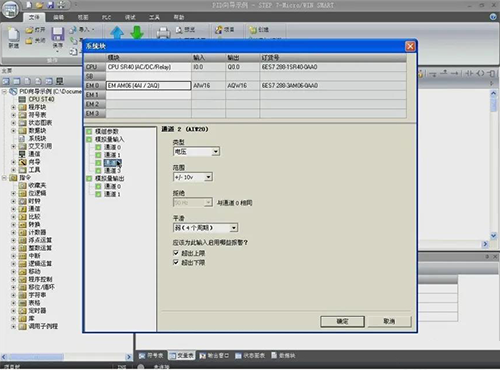Screen dimensions: 500x370
Task: Toggle the 超出上限 alarm checkbox
Action: (x=176, y=253)
